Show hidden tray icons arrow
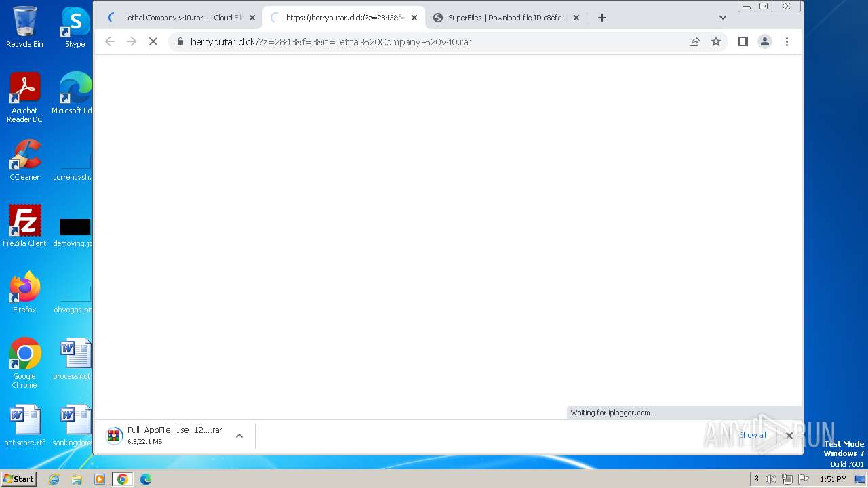Image resolution: width=868 pixels, height=488 pixels. click(756, 479)
